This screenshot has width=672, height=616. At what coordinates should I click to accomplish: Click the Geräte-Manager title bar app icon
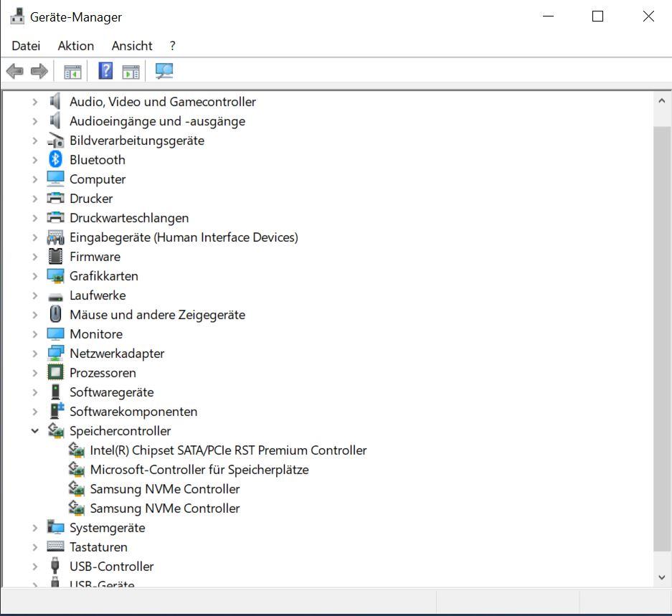(17, 16)
